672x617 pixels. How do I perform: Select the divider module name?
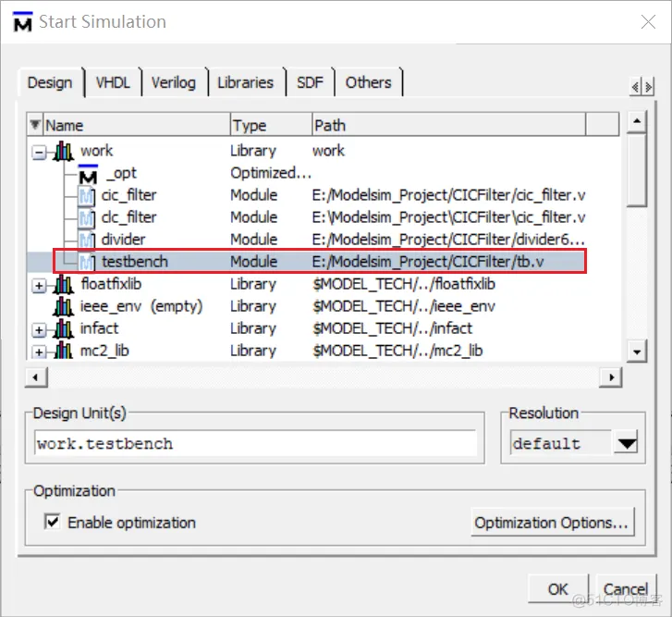click(x=124, y=240)
